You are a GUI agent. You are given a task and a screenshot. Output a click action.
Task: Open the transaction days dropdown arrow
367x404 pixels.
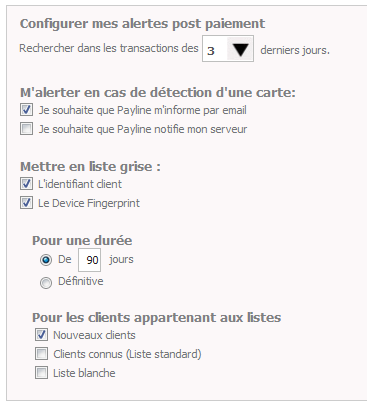pos(240,49)
